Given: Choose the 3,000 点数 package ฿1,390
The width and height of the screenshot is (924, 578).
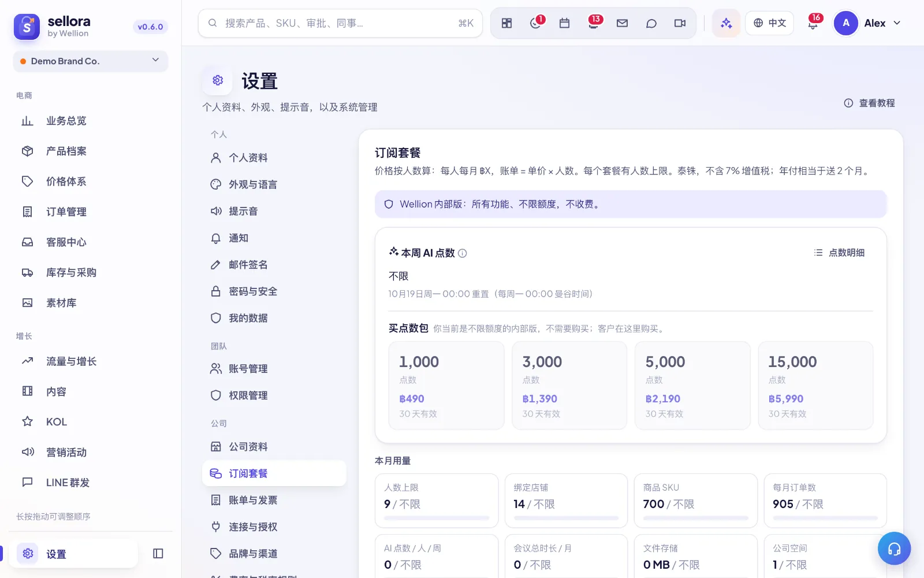Looking at the screenshot, I should click(569, 386).
